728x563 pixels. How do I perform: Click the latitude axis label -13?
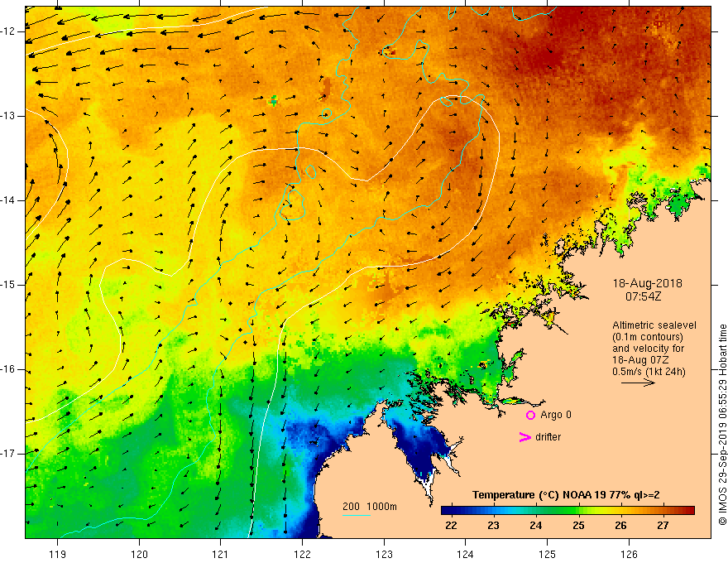[x=8, y=116]
